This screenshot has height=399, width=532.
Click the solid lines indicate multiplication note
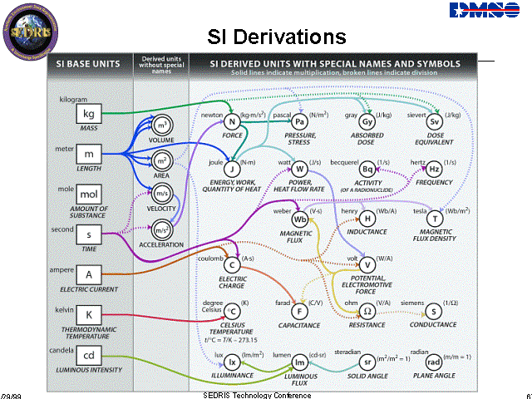pos(334,72)
